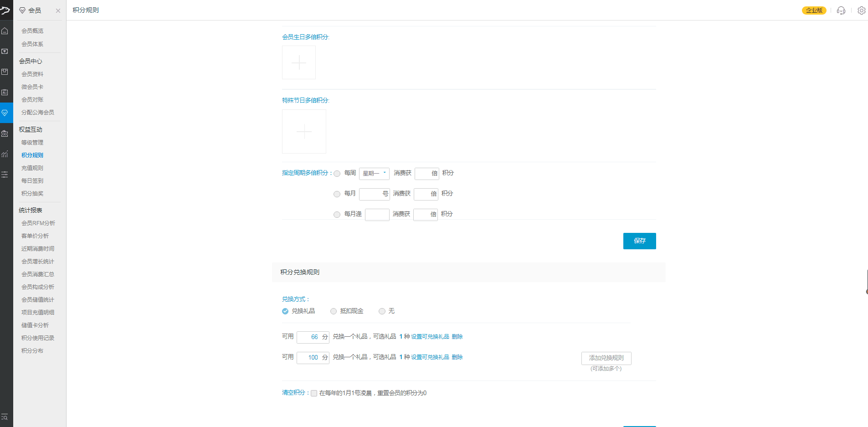Open the cashier (¥) icon in left rail
This screenshot has width=868, height=427.
click(x=5, y=51)
